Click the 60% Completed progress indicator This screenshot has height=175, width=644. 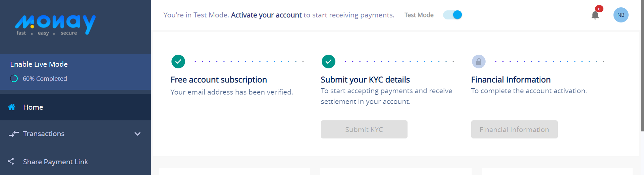click(39, 79)
